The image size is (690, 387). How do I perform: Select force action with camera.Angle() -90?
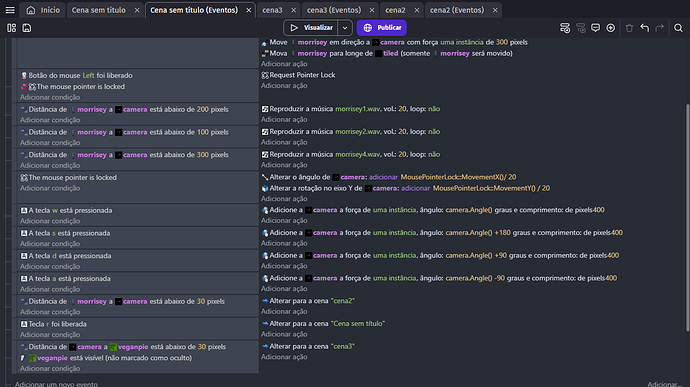pyautogui.click(x=439, y=278)
